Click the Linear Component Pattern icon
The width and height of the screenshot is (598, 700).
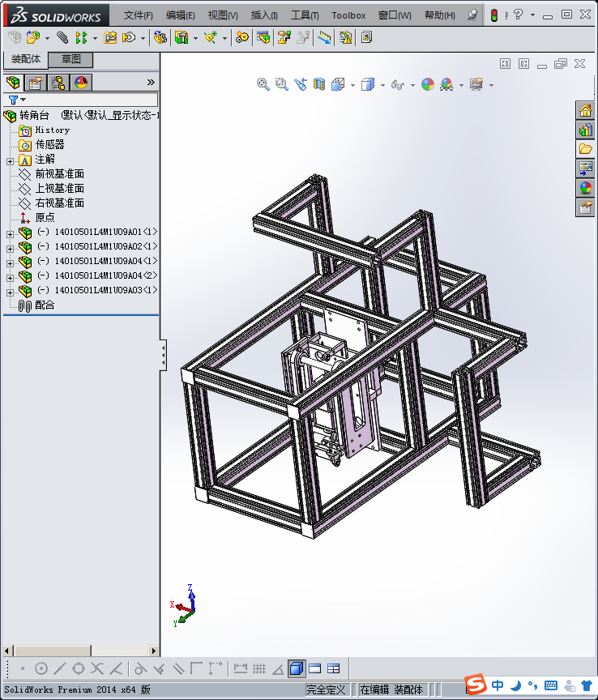(x=81, y=37)
